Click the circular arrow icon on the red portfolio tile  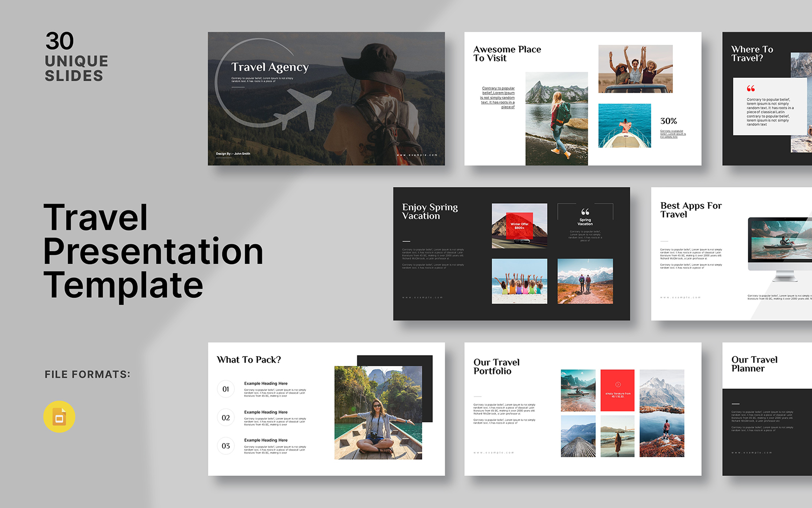click(x=618, y=385)
